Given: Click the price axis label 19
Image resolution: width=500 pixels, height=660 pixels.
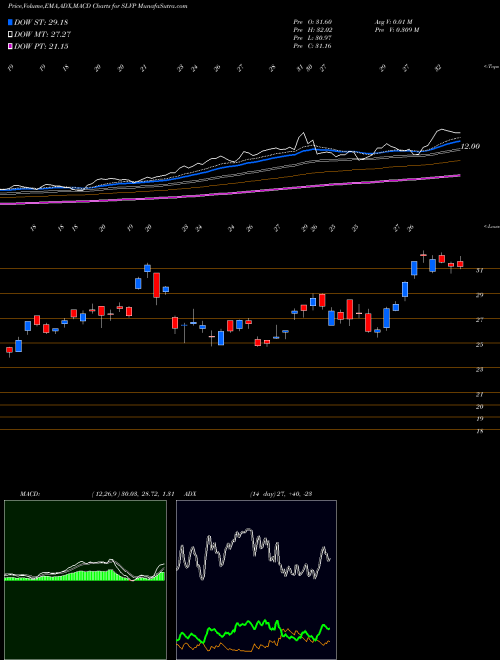Looking at the screenshot, I should [x=479, y=419].
